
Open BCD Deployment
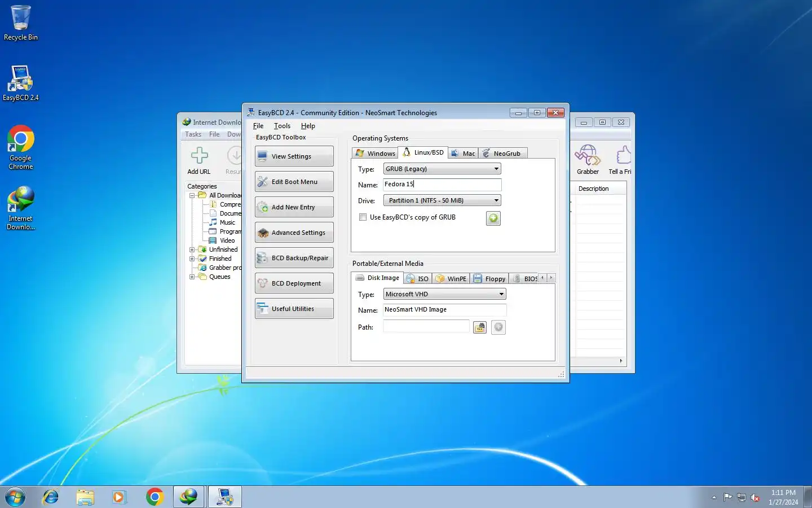(294, 283)
